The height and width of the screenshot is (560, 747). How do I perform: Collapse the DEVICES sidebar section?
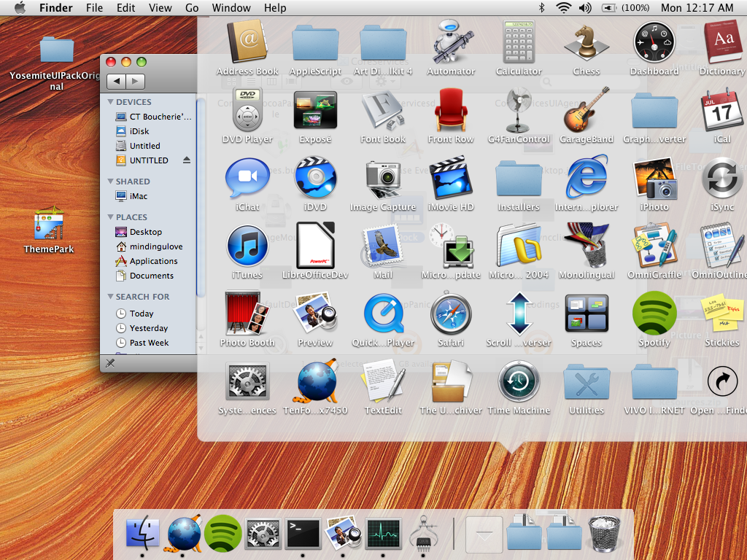click(x=111, y=102)
